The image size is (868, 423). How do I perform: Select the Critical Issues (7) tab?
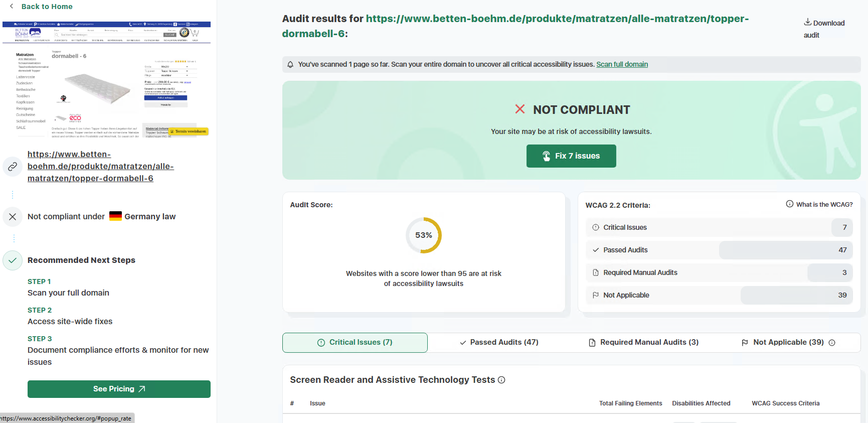(x=355, y=343)
